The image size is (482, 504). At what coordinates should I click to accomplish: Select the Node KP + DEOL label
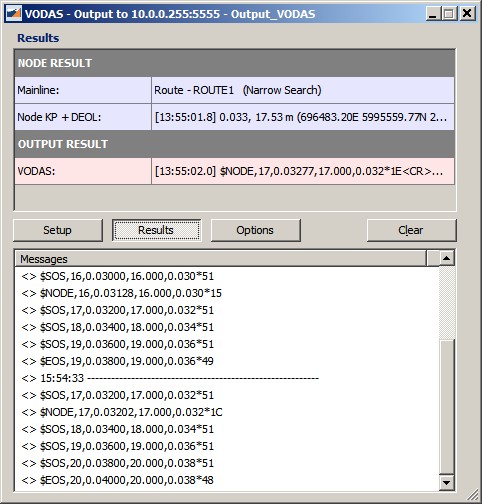coord(83,117)
